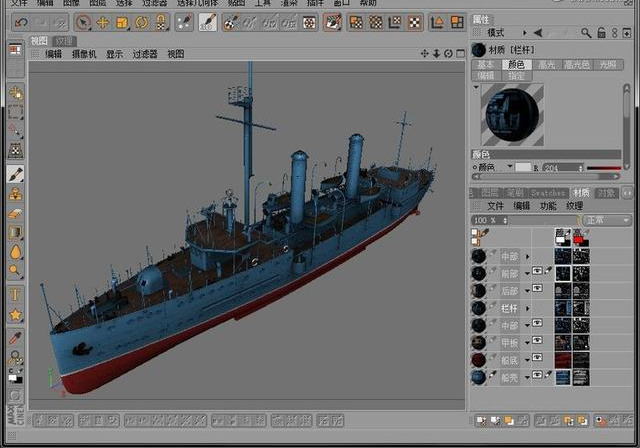This screenshot has width=640, height=448.
Task: Open the 颜色 parameter dropdown arrow
Action: pos(510,166)
